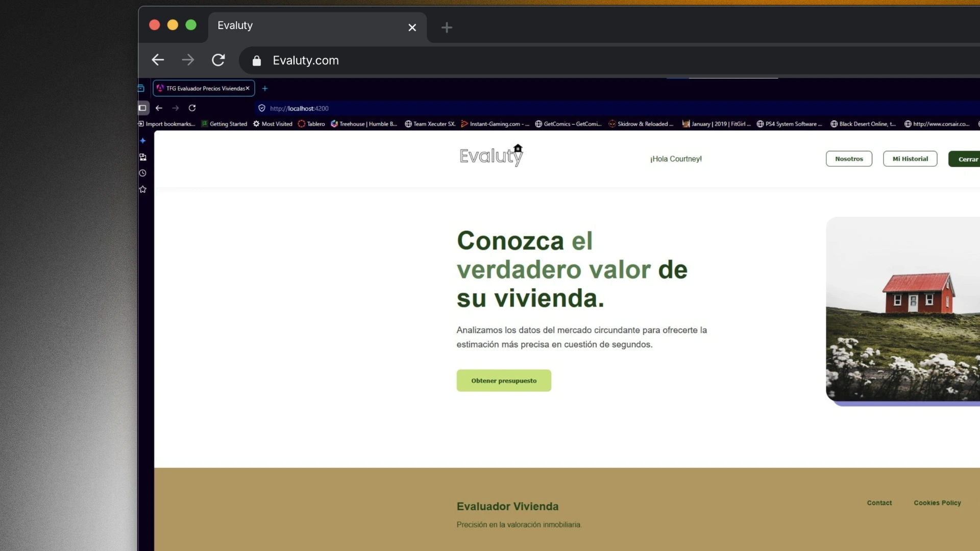Viewport: 980px width, 551px height.
Task: Click the outer browser forward arrow
Action: [x=188, y=60]
